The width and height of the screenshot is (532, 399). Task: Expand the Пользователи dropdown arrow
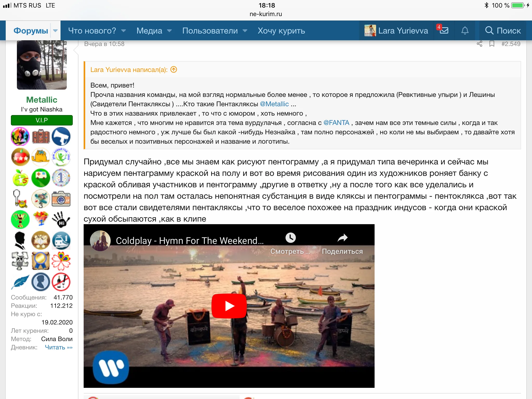tap(245, 31)
